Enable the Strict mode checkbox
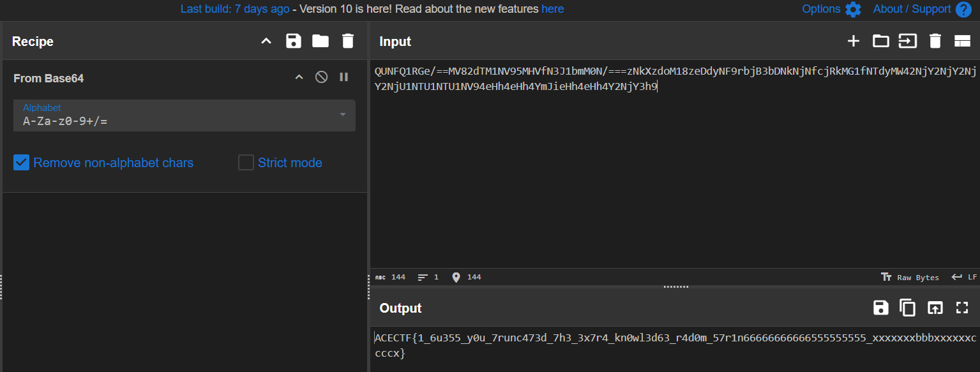 point(246,163)
